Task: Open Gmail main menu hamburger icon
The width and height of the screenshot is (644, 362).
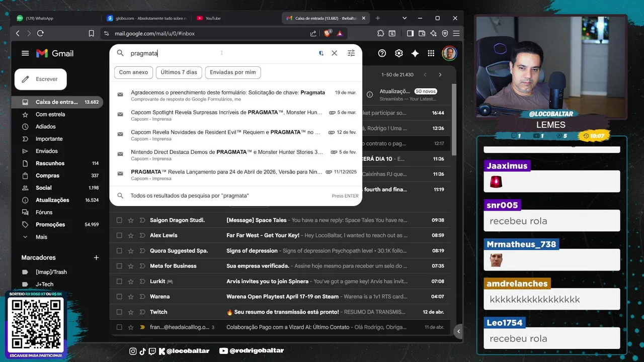Action: point(25,53)
